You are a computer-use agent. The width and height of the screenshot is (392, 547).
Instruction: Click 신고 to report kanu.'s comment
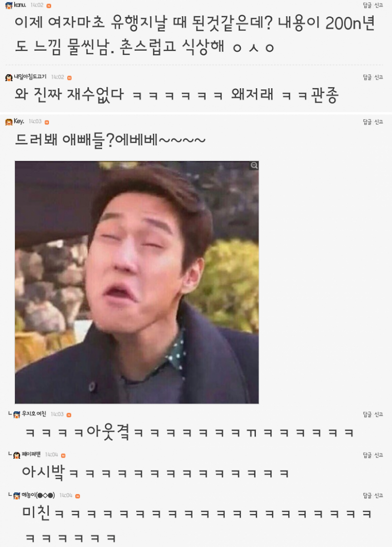coord(379,5)
